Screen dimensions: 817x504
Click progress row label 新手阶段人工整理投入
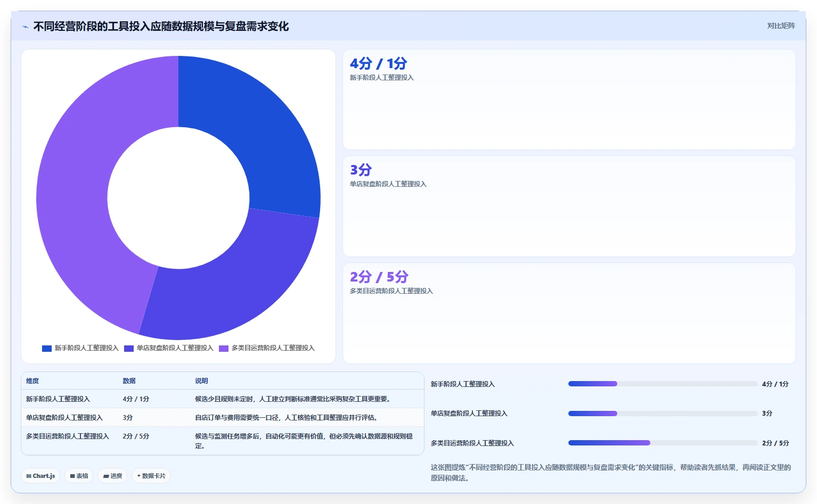click(x=463, y=384)
